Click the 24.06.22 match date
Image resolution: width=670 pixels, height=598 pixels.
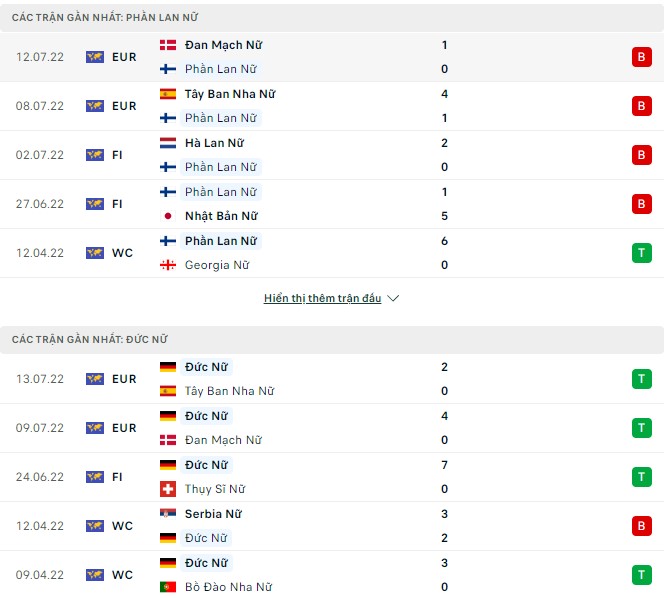pyautogui.click(x=40, y=477)
